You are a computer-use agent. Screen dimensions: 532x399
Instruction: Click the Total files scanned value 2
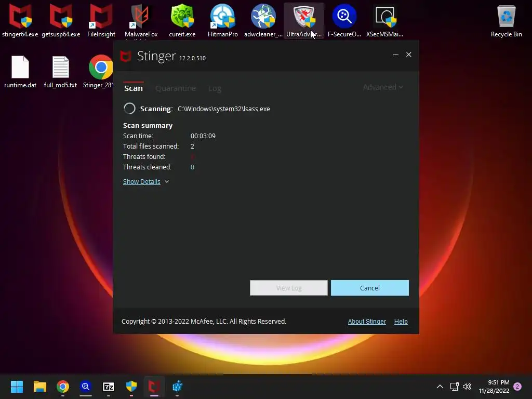pyautogui.click(x=192, y=146)
